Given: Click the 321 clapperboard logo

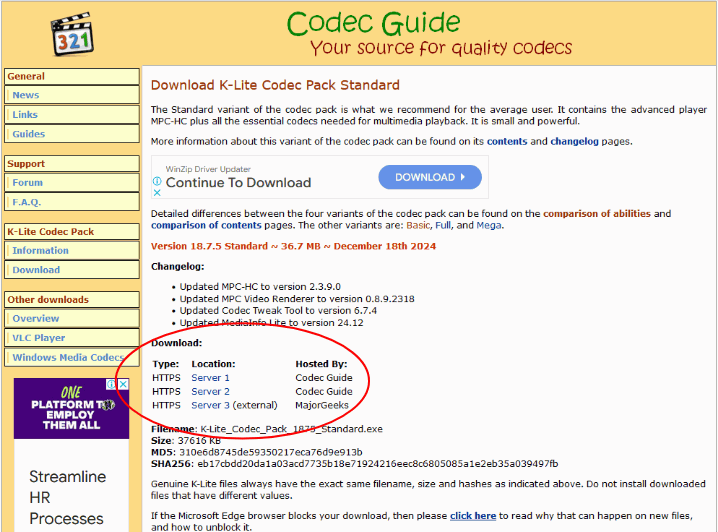Looking at the screenshot, I should click(x=72, y=34).
